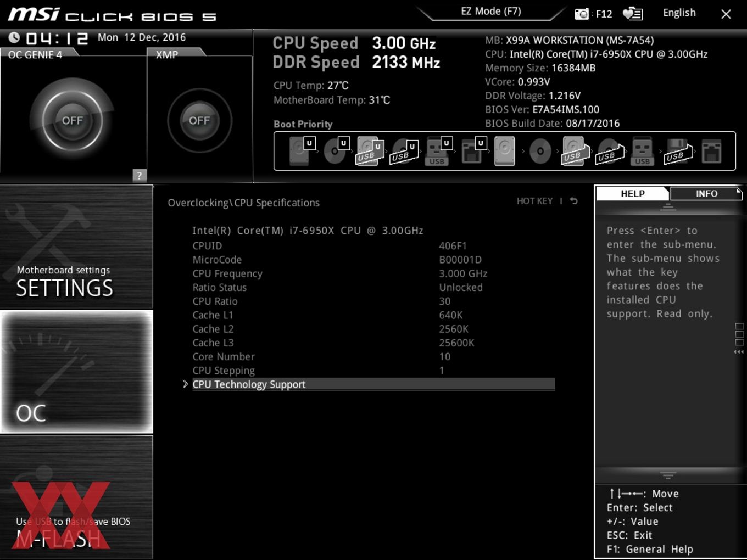747x560 pixels.
Task: Switch to the INFO tab
Action: [x=706, y=194]
